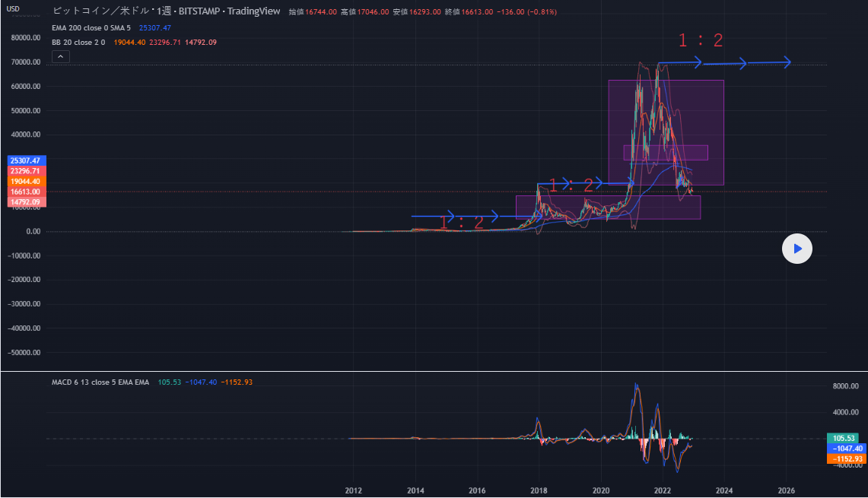This screenshot has width=868, height=498.
Task: Select the rightmost blue arrow near 70000
Action: (770, 62)
